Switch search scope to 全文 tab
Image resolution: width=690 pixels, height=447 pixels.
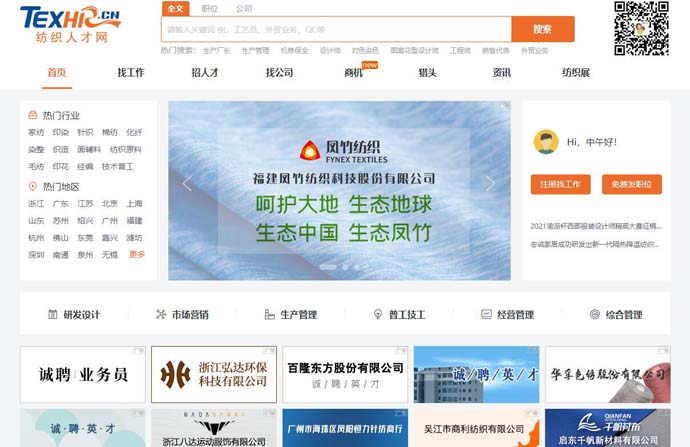point(176,8)
